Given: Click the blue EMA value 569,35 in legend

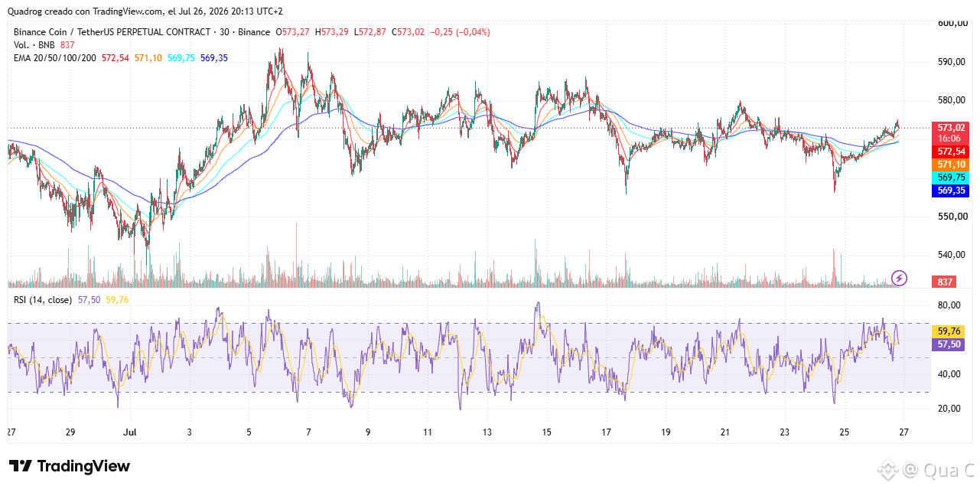Looking at the screenshot, I should tap(214, 58).
